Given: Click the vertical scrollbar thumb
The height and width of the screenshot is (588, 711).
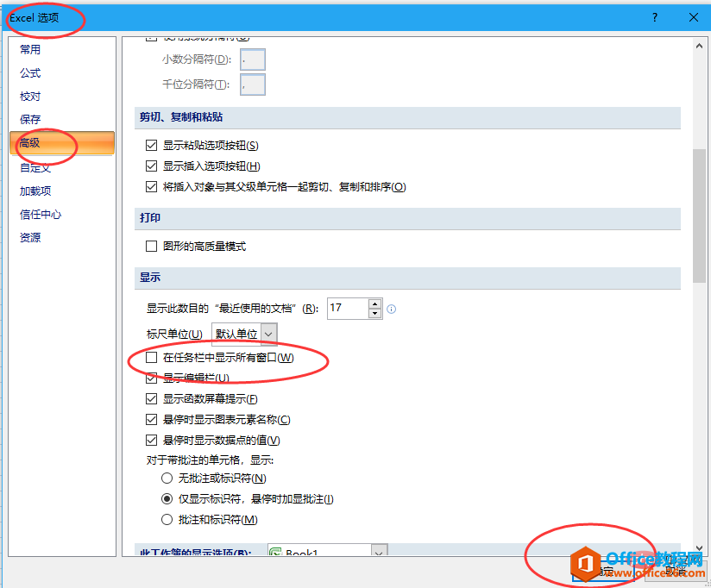Looking at the screenshot, I should tap(699, 216).
